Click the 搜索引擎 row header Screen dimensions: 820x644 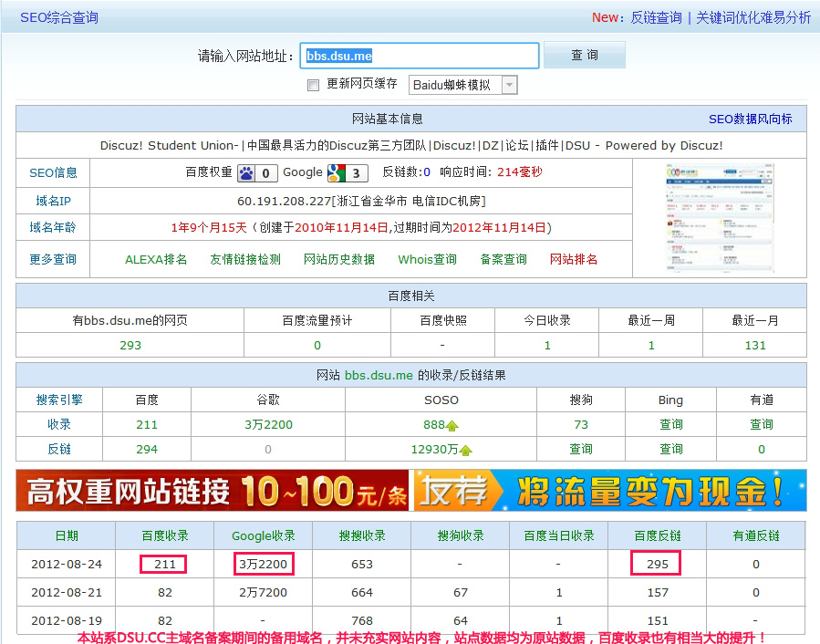tap(59, 400)
